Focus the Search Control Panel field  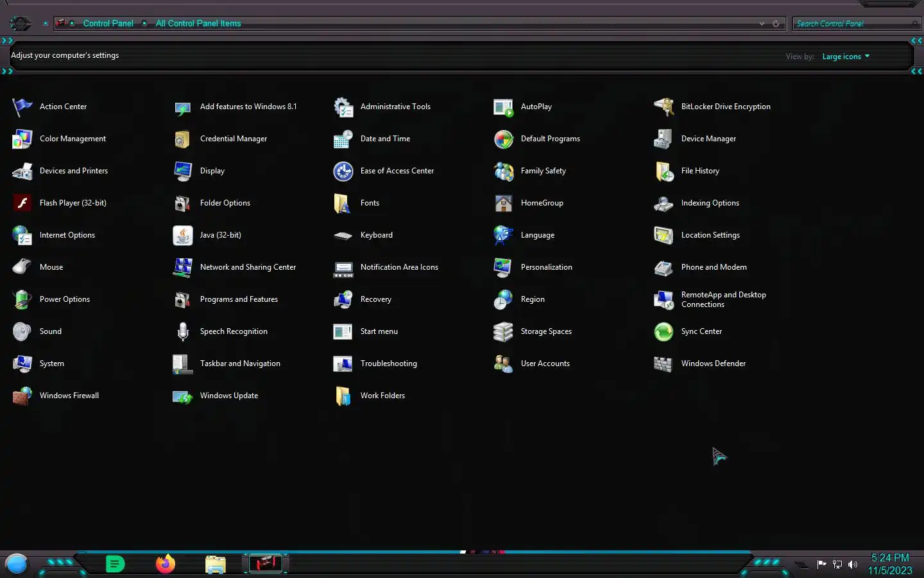click(857, 24)
